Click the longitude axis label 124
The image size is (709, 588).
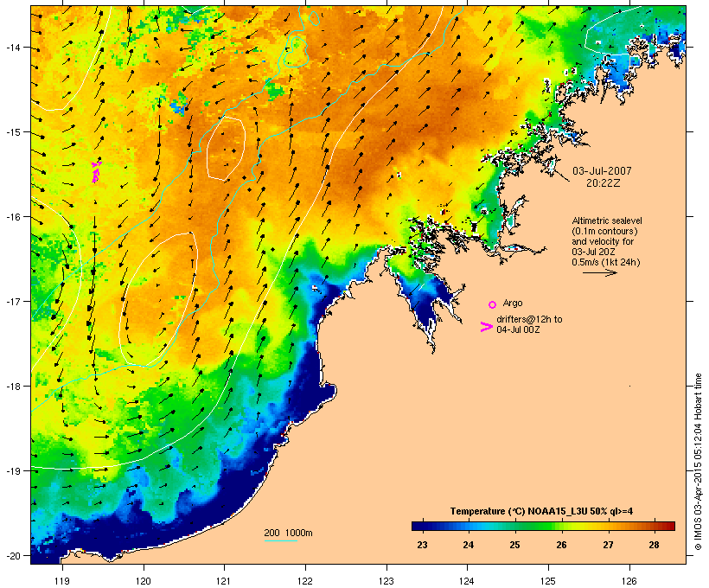[467, 581]
